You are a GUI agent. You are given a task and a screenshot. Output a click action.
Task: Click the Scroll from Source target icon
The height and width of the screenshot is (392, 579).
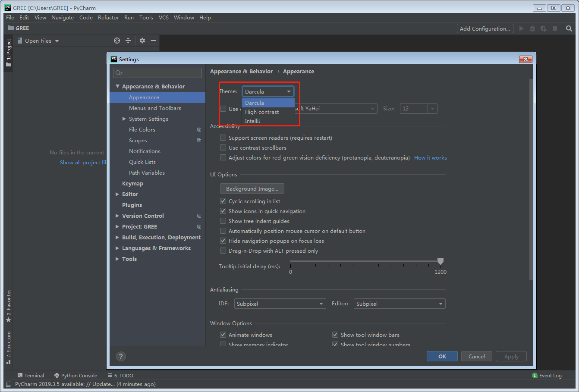(117, 41)
